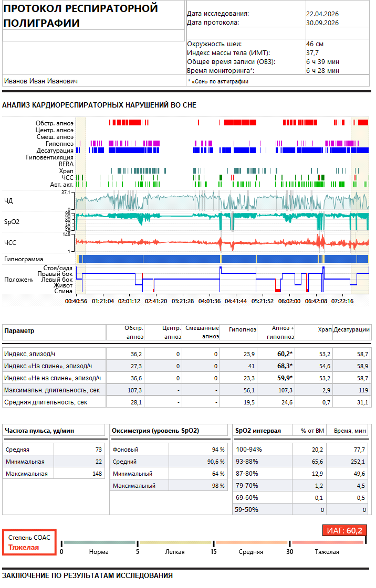Select the Степень СОАС Тяжелая box
Image resolution: width=376 pixels, height=588 pixels.
[x=29, y=542]
